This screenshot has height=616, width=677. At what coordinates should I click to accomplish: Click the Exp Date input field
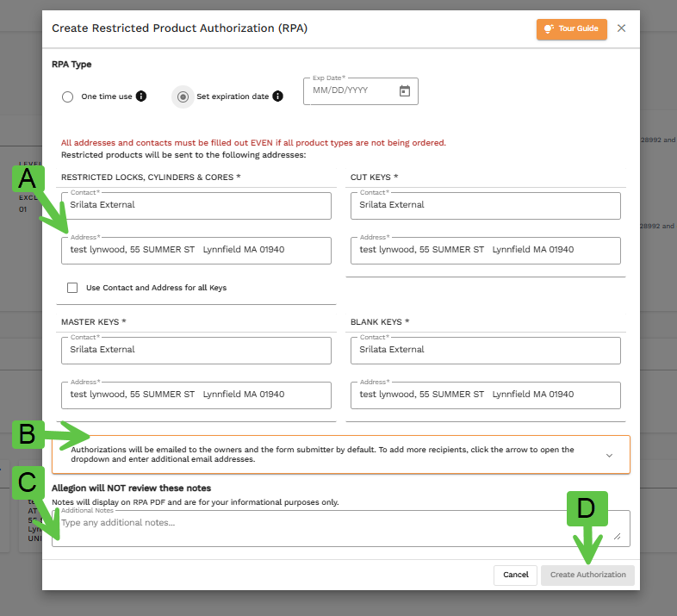(349, 91)
